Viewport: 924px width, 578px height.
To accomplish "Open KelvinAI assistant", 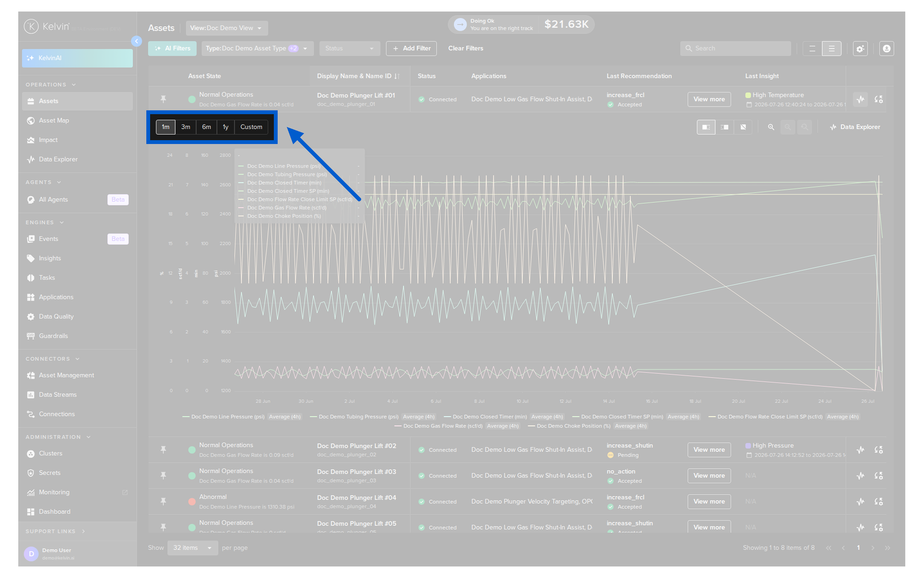I will pyautogui.click(x=77, y=58).
